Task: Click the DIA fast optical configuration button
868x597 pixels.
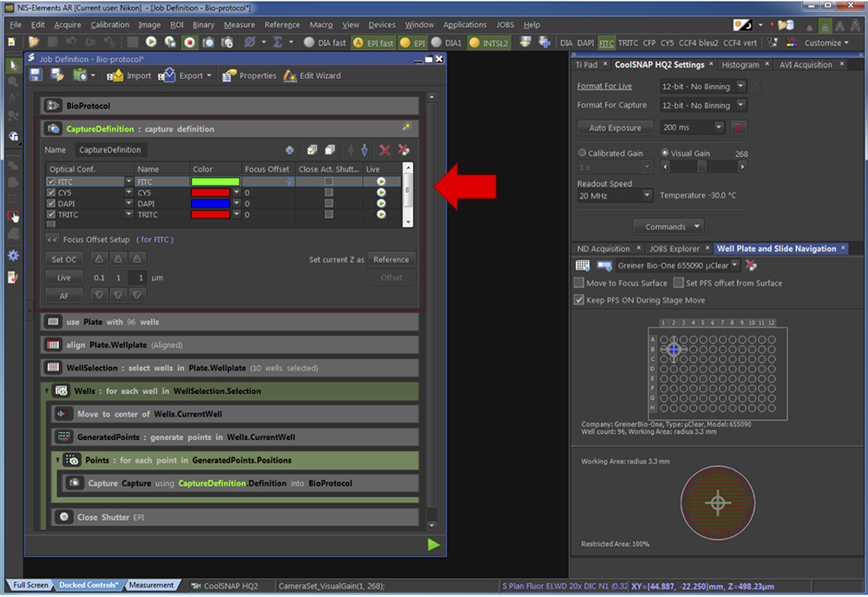Action: pyautogui.click(x=325, y=43)
